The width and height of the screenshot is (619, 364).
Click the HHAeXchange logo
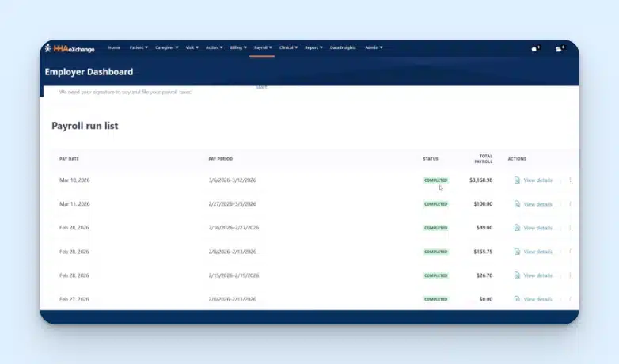70,48
